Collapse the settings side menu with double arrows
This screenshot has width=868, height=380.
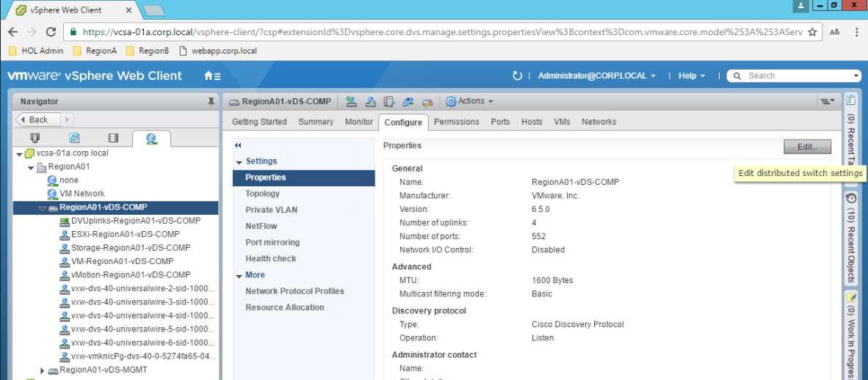click(x=238, y=145)
